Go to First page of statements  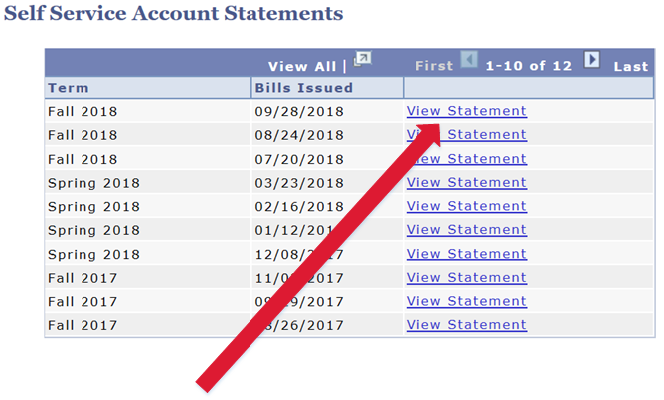[x=434, y=66]
